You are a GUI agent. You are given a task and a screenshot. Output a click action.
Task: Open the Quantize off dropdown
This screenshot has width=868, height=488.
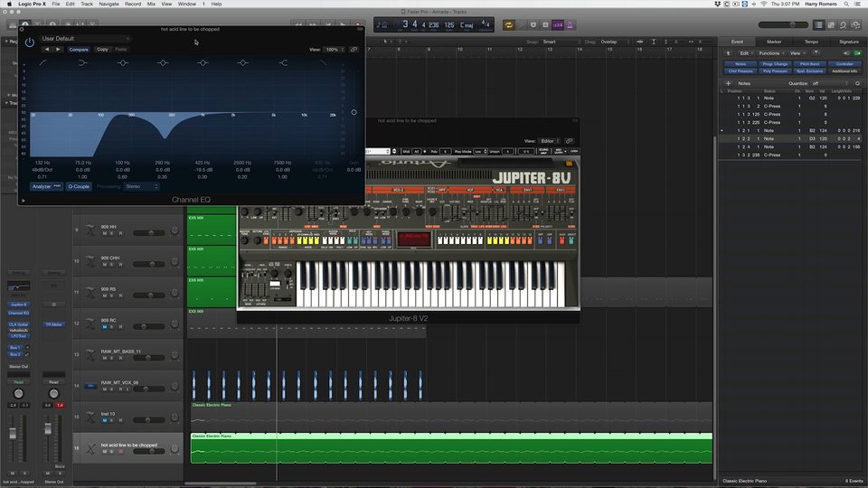pyautogui.click(x=830, y=83)
